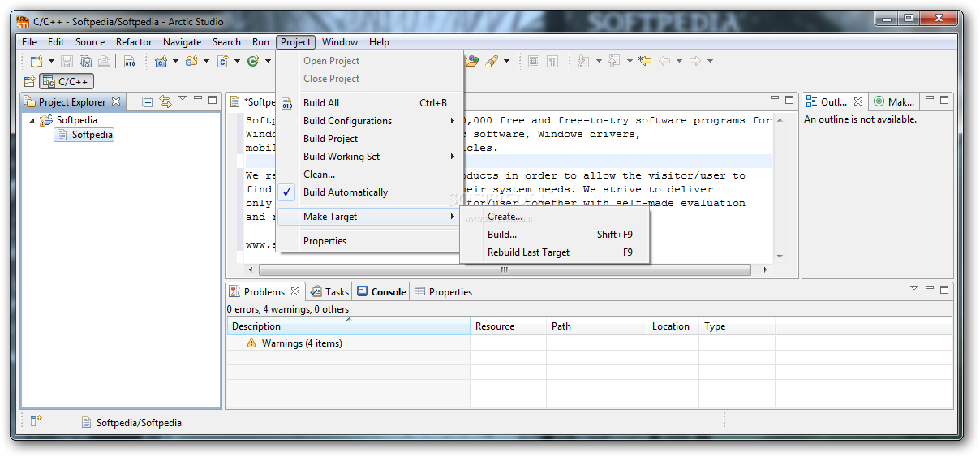Click the New C/C++ Project icon
This screenshot has width=980, height=457.
tap(161, 61)
